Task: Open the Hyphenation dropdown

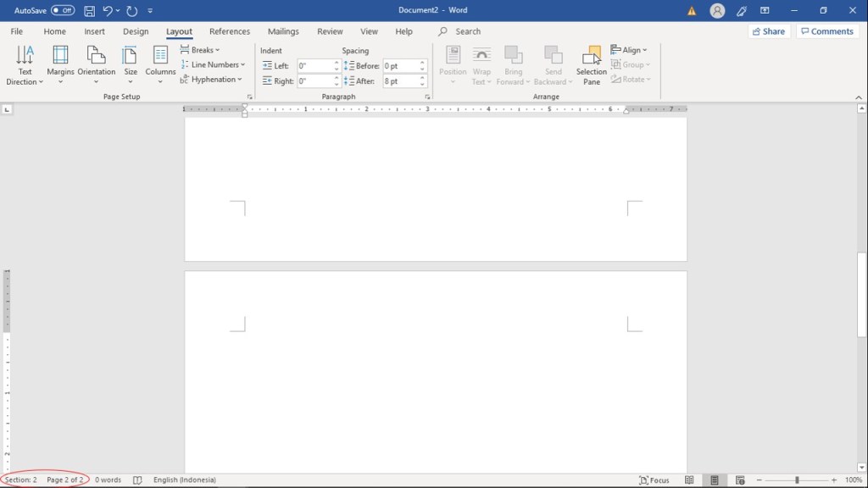Action: [x=212, y=80]
